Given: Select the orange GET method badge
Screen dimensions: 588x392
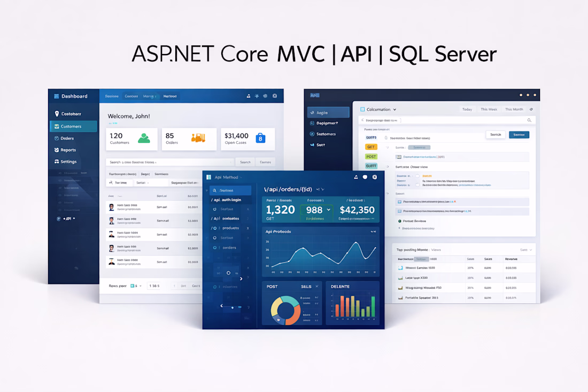Looking at the screenshot, I should tap(371, 147).
